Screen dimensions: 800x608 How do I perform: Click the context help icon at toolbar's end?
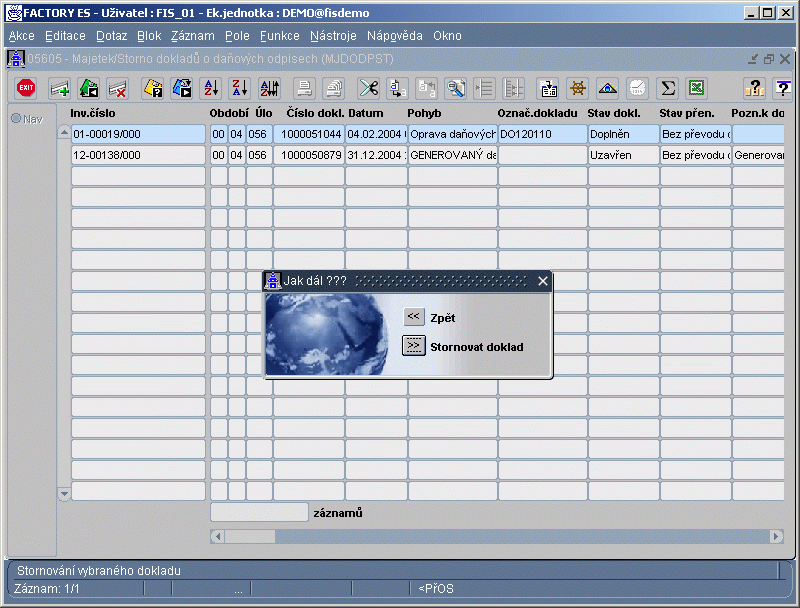point(783,88)
